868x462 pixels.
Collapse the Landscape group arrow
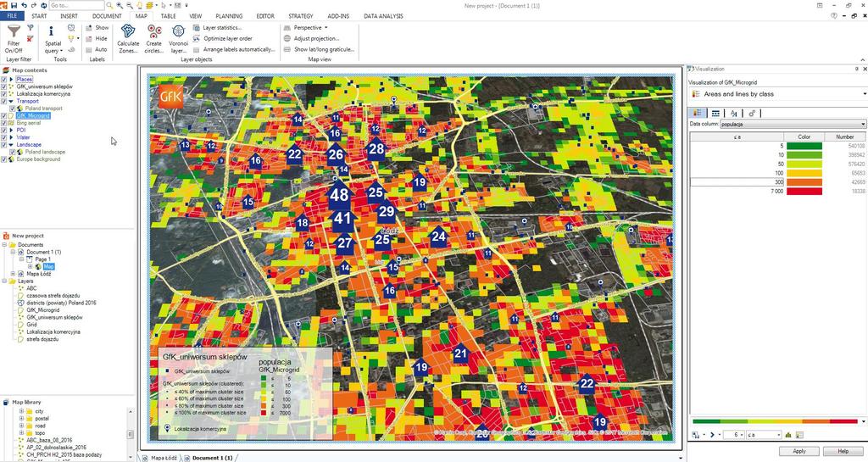[x=11, y=144]
